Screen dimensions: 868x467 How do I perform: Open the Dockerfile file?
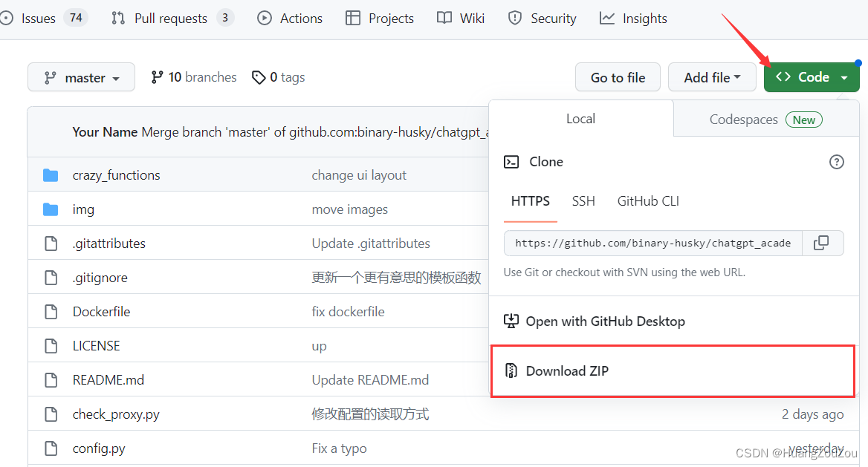tap(101, 312)
